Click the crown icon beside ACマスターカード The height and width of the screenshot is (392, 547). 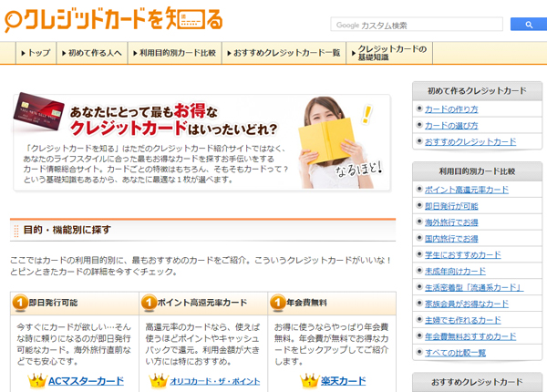tap(36, 380)
